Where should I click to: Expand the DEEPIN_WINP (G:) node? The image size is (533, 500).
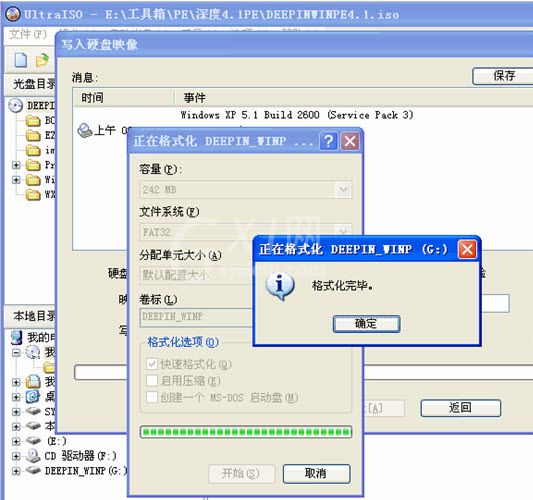point(16,471)
